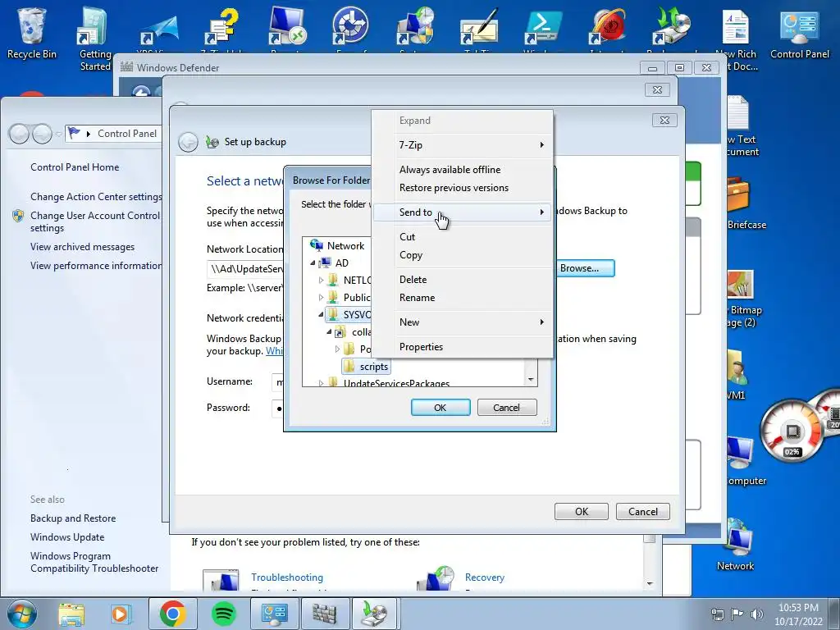
Task: Open the Network desktop icon
Action: coord(736,546)
